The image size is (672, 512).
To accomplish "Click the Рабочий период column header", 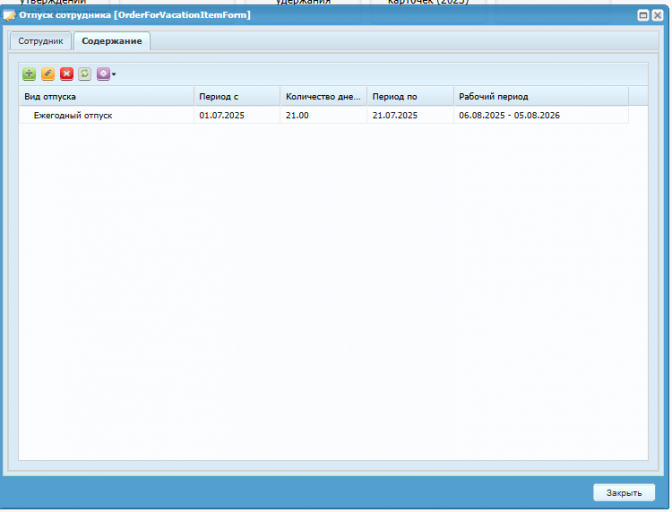I will 541,96.
